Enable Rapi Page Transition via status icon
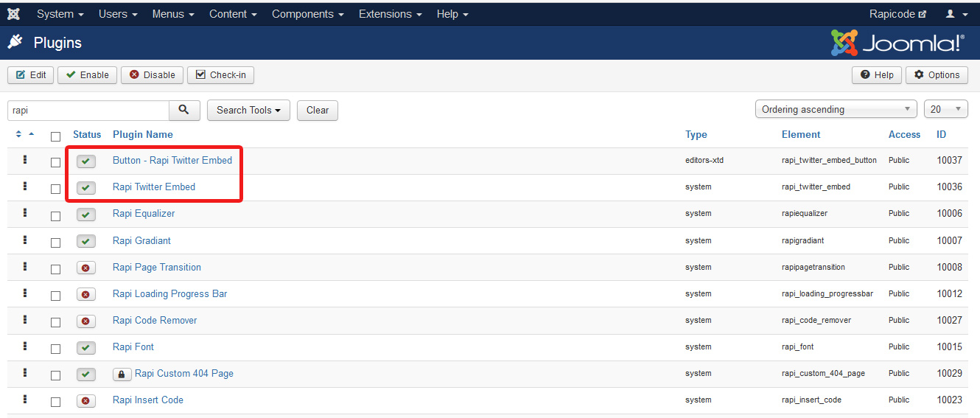Screen dimensions: 980x418 point(86,268)
